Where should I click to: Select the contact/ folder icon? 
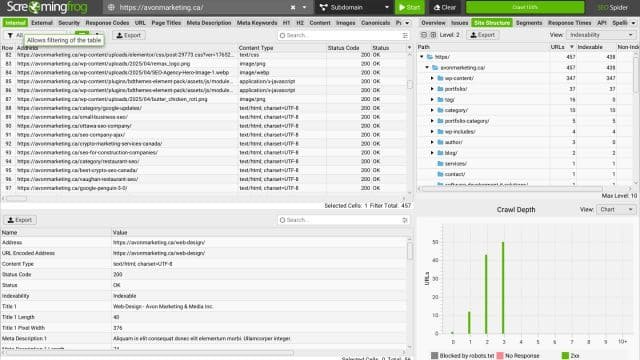click(440, 174)
